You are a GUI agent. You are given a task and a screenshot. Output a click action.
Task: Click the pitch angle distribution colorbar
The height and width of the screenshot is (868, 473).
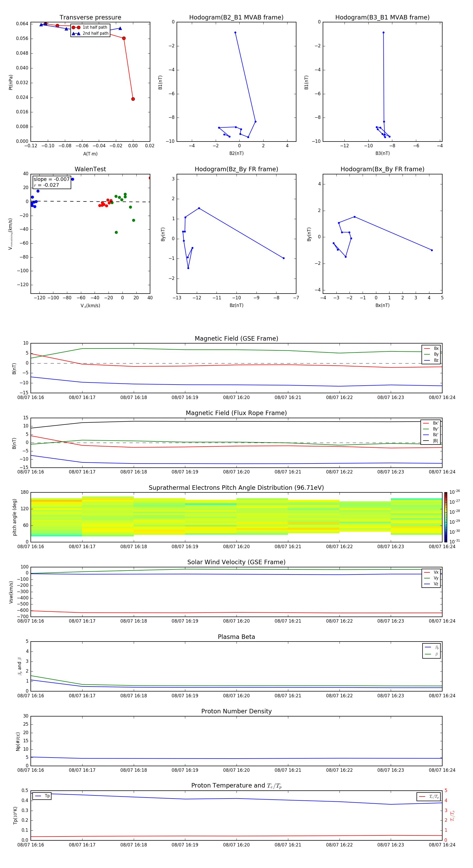pyautogui.click(x=445, y=517)
